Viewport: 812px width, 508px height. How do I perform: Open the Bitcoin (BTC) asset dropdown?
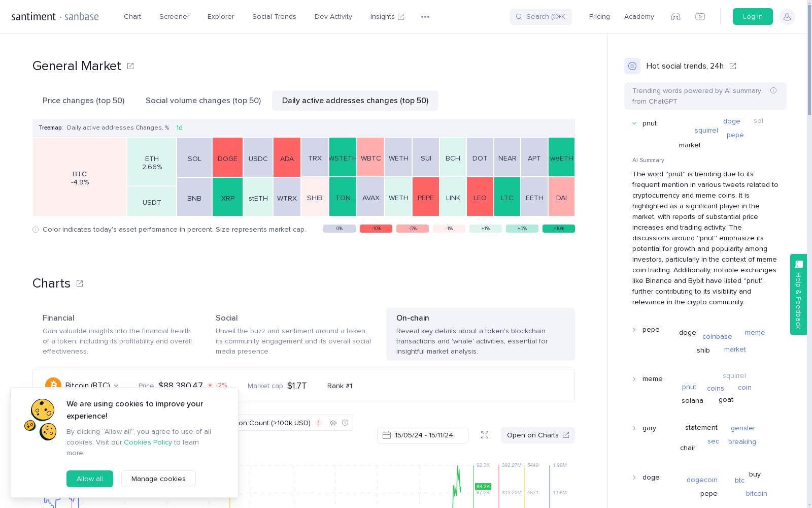pos(92,386)
